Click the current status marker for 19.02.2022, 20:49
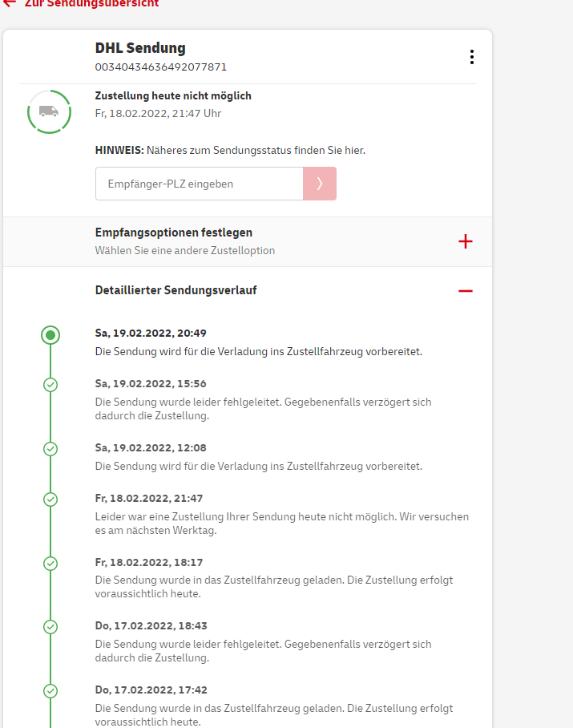Screen dimensions: 573x728 (50, 335)
